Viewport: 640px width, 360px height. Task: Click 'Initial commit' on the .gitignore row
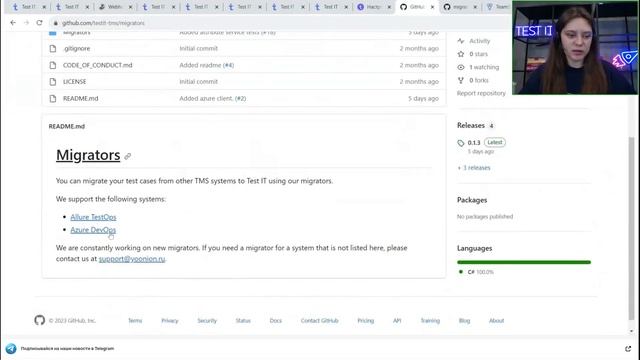click(x=198, y=49)
